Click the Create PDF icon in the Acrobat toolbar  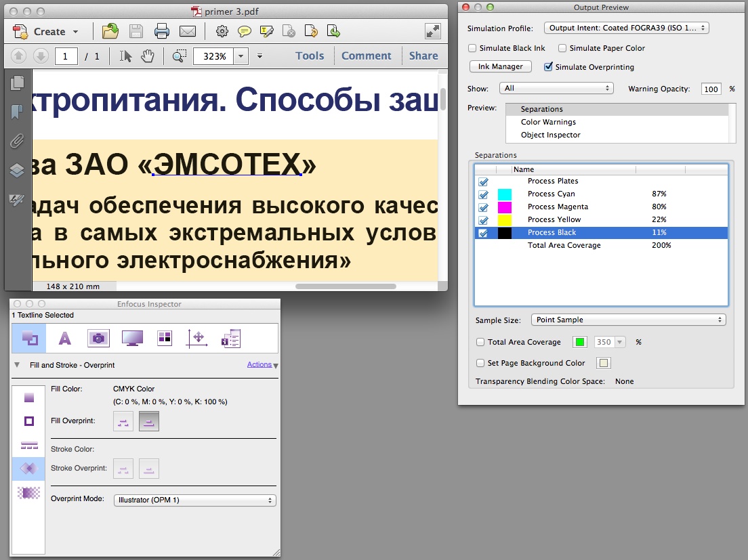pos(20,32)
